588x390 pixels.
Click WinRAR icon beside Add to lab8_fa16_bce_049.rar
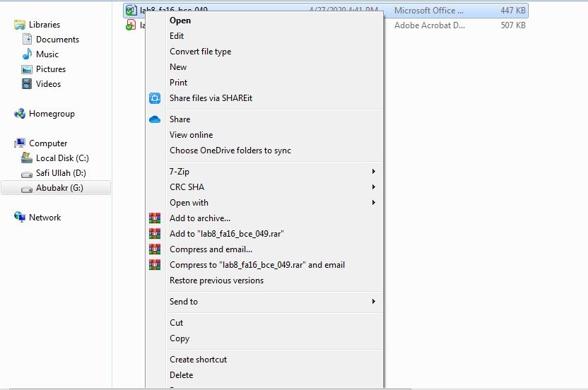click(x=155, y=234)
